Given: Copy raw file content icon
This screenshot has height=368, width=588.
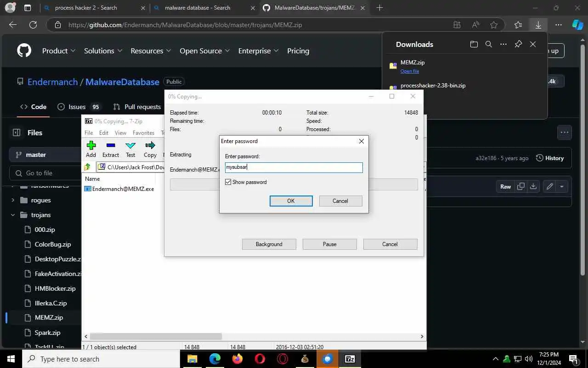Looking at the screenshot, I should [x=520, y=186].
